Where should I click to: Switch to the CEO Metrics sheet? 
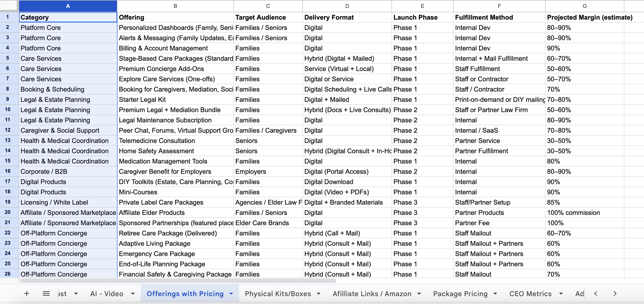[530, 294]
